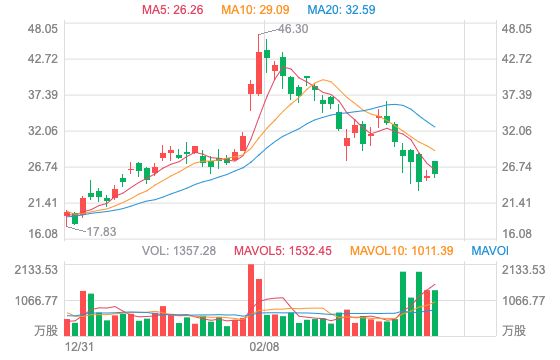Click the MA10: 29.09 legend label
Viewport: 560px width, 360px height.
point(255,10)
